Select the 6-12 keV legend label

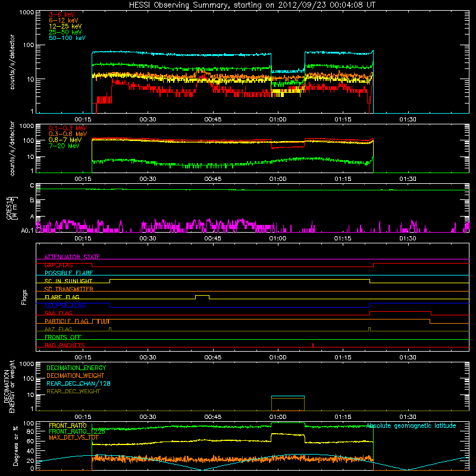tap(64, 20)
